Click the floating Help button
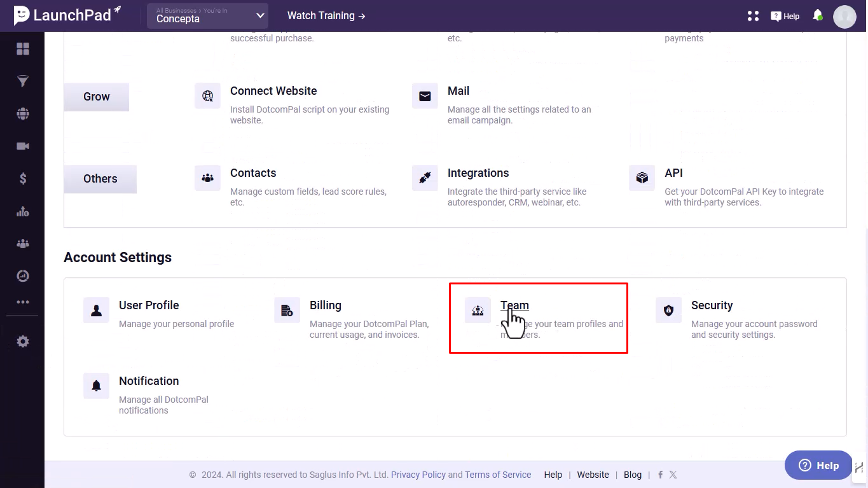This screenshot has height=488, width=868. click(x=818, y=465)
